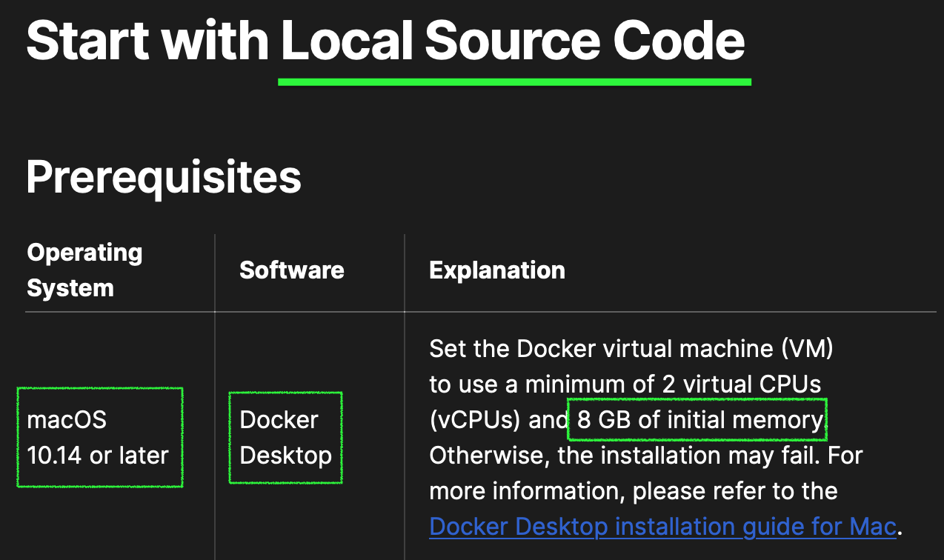Viewport: 944px width, 560px height.
Task: Select the Docker Desktop table cell
Action: 285,438
